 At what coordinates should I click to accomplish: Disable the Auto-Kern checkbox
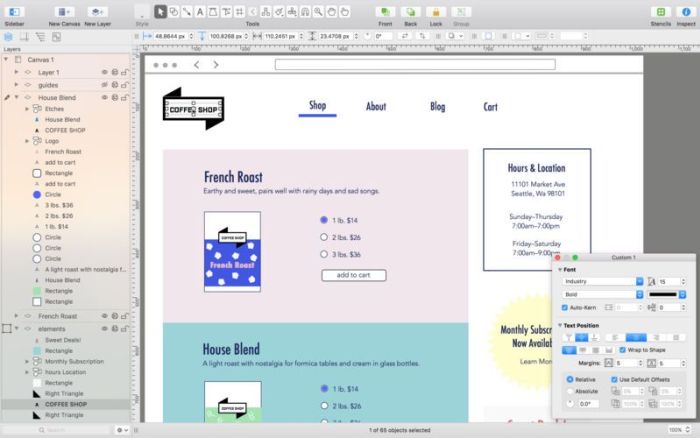[565, 308]
